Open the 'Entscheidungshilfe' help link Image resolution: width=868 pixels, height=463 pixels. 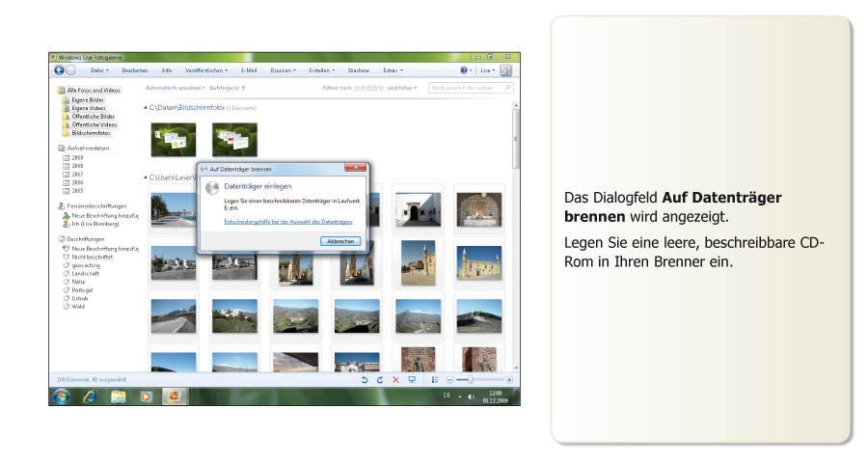tap(287, 223)
